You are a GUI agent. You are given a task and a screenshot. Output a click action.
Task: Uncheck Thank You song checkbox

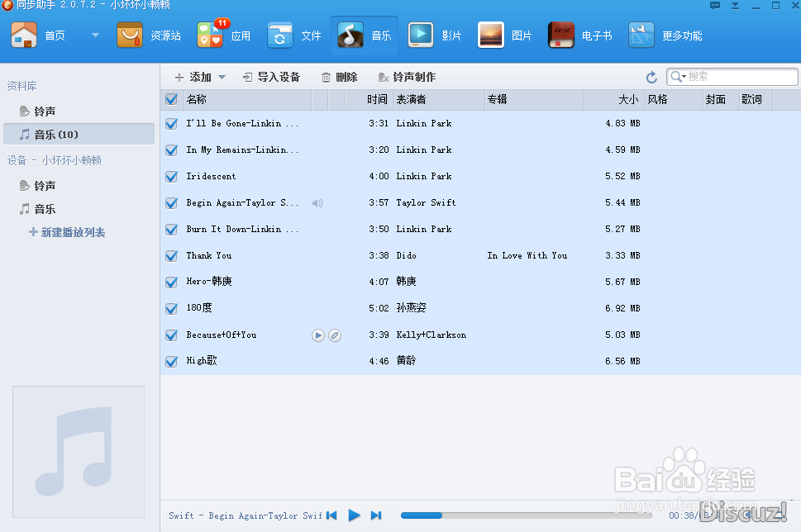pyautogui.click(x=172, y=256)
